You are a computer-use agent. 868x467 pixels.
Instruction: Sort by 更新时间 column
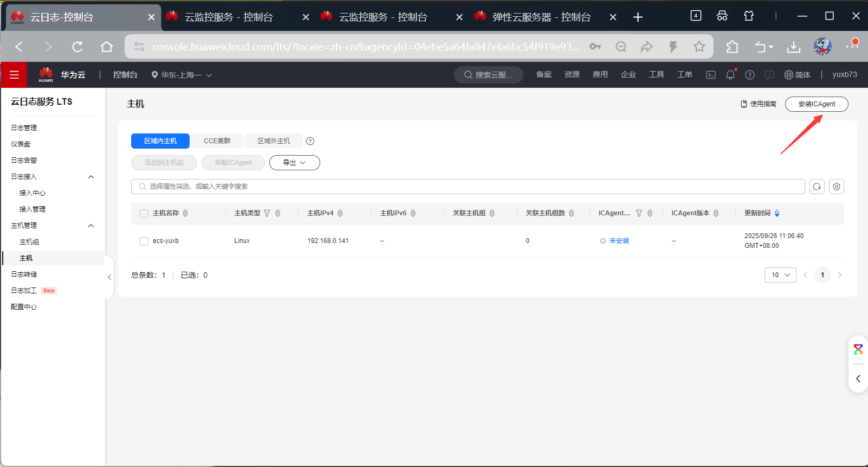pos(777,213)
